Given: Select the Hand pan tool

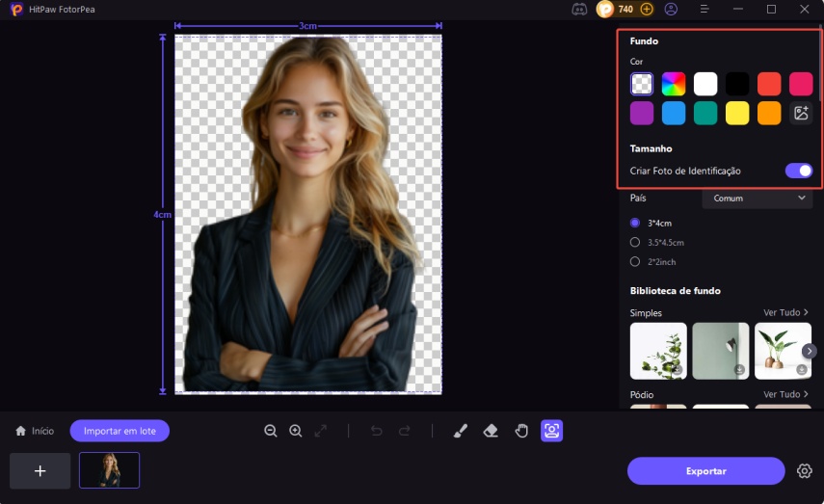Looking at the screenshot, I should click(521, 431).
